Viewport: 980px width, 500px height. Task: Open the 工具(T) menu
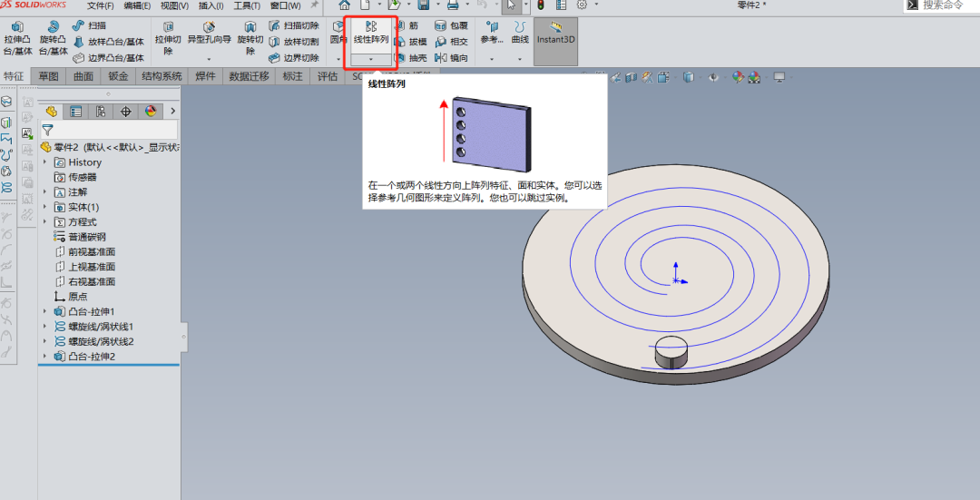tap(247, 5)
